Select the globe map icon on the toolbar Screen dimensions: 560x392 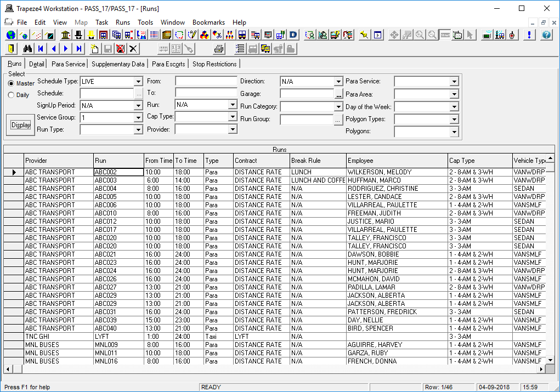point(10,34)
